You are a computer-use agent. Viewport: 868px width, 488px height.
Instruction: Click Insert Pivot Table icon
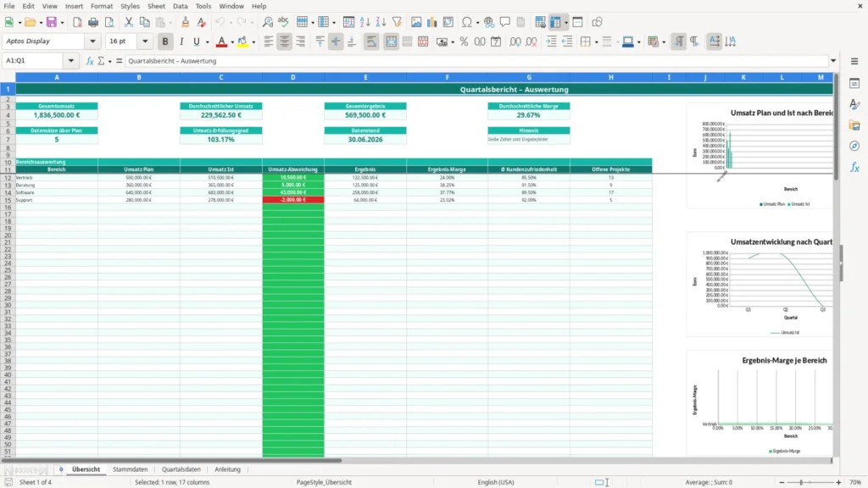tap(448, 22)
